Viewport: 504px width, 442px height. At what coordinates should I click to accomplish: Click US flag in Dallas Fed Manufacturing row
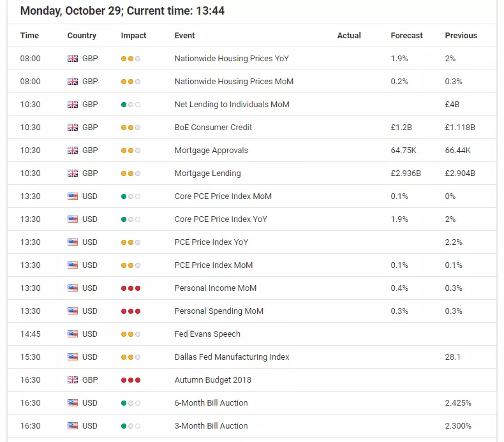73,357
